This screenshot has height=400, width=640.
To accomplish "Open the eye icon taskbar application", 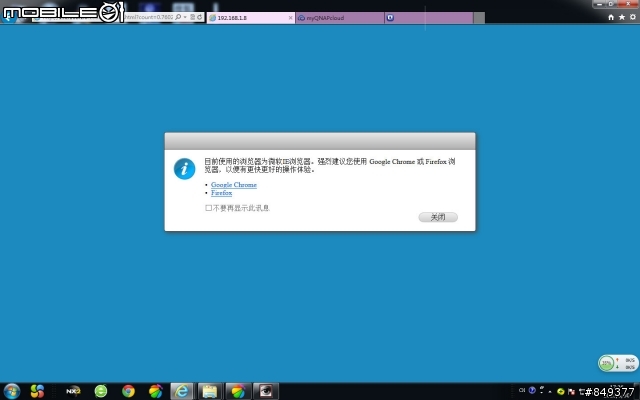I will (x=266, y=391).
